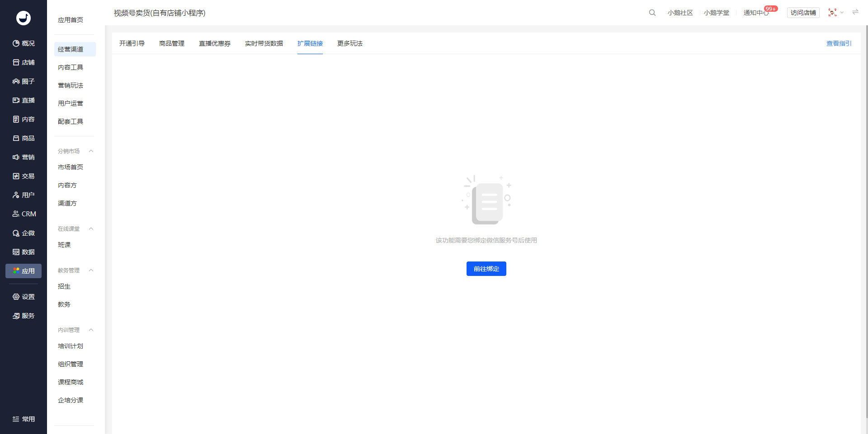This screenshot has height=434, width=868.
Task: Click the search magnifier icon in header
Action: click(652, 13)
